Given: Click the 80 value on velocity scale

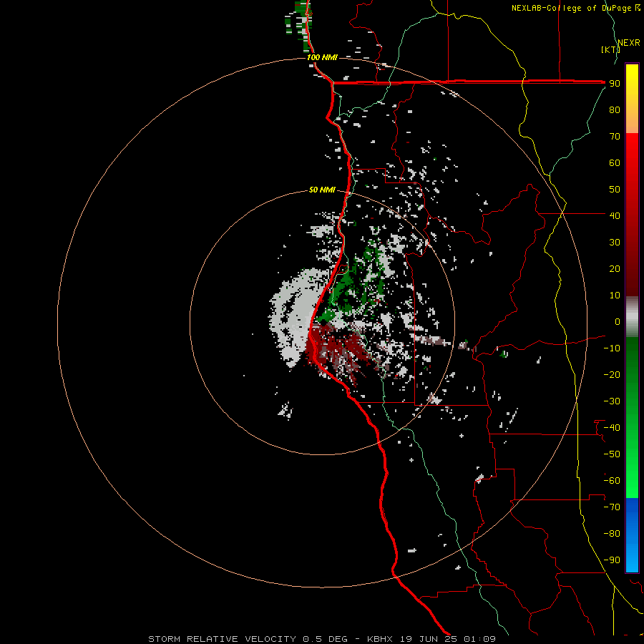Looking at the screenshot, I should pyautogui.click(x=615, y=110).
